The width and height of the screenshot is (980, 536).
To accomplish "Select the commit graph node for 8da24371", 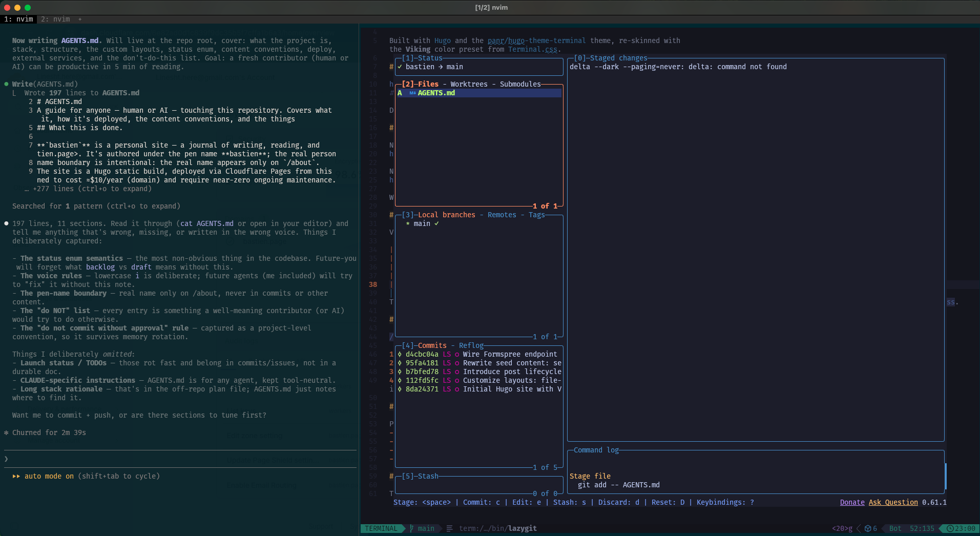I will [x=400, y=389].
